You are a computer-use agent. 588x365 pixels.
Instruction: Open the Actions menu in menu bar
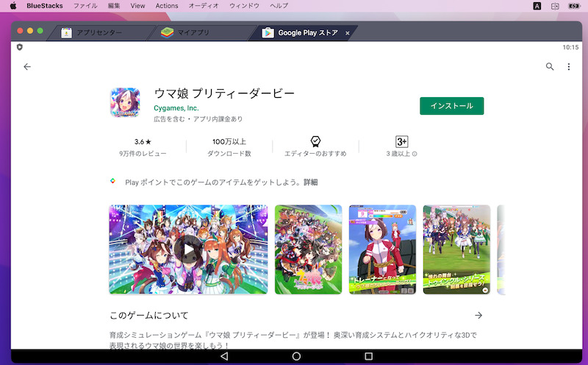(167, 5)
